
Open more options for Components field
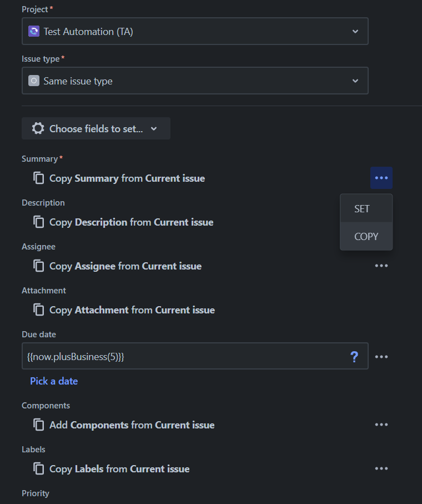tap(381, 425)
